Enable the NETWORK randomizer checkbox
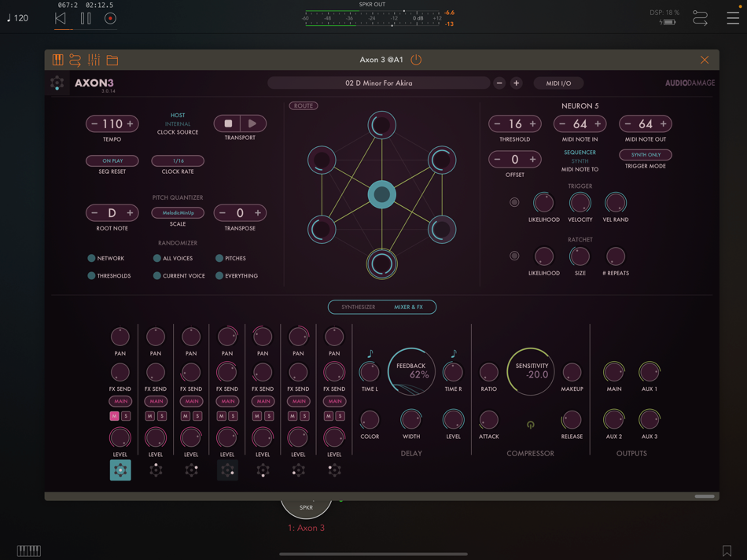This screenshot has height=560, width=747. coord(90,258)
